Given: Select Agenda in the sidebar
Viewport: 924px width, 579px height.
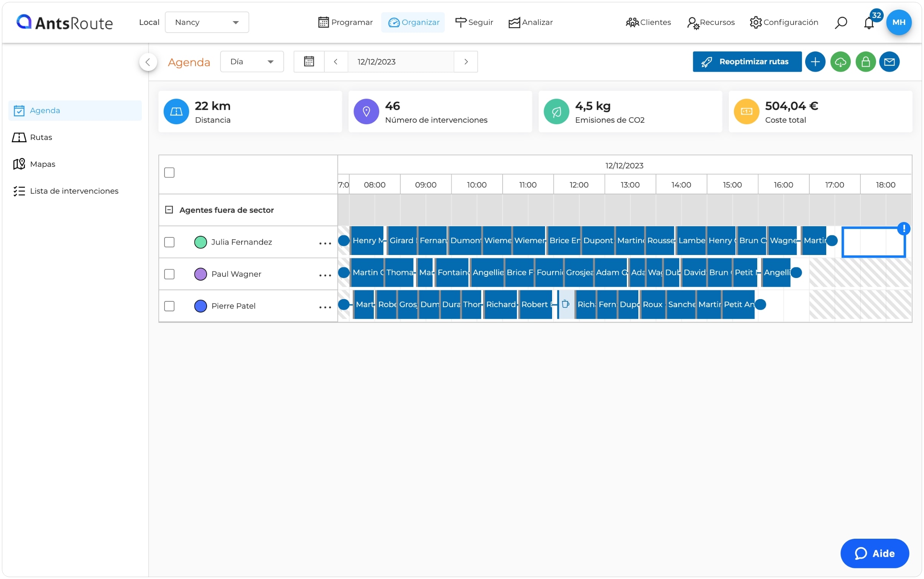Looking at the screenshot, I should tap(75, 110).
